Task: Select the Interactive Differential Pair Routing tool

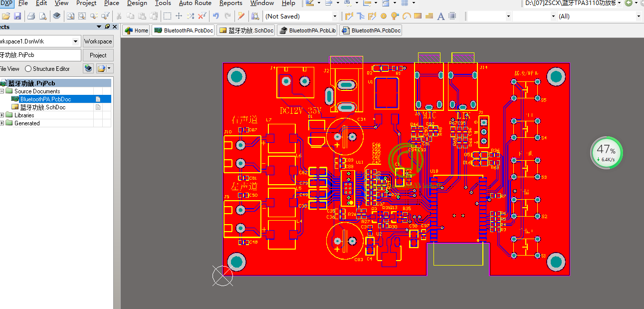Action: coord(372,16)
